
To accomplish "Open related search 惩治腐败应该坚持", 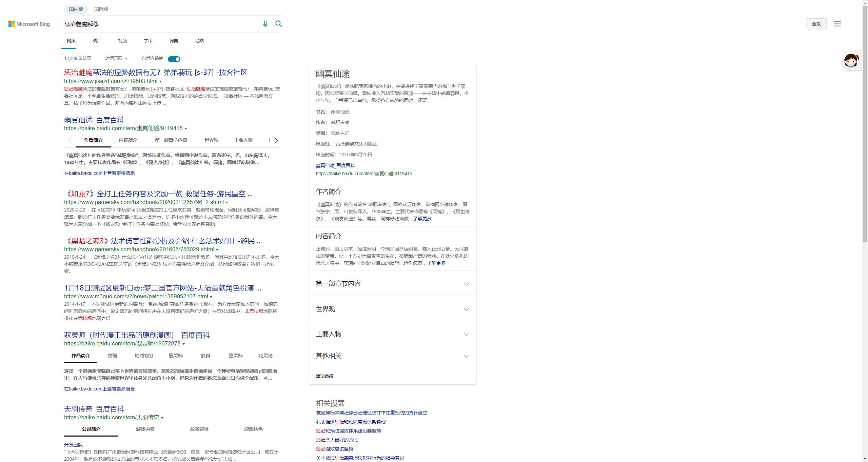I will click(x=335, y=449).
